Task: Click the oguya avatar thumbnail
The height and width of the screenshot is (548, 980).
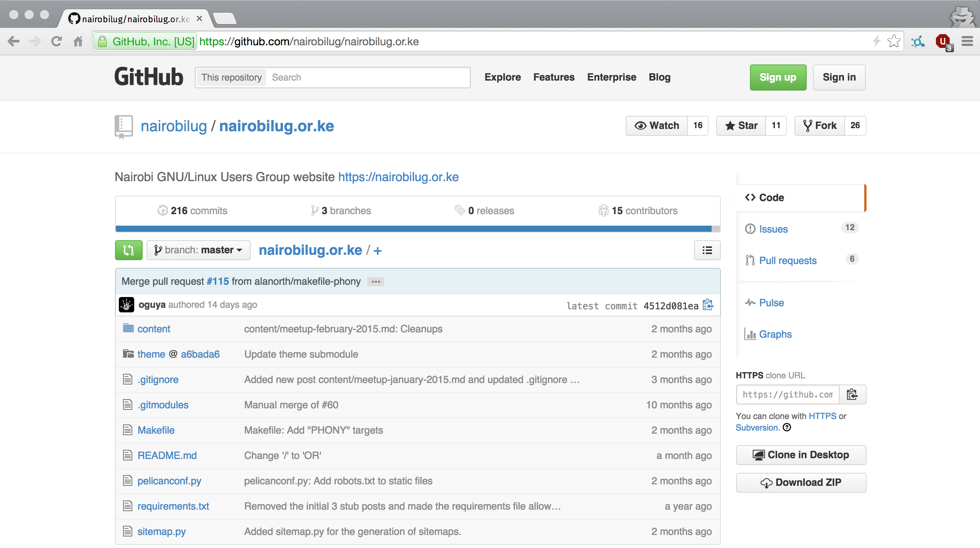Action: [127, 305]
